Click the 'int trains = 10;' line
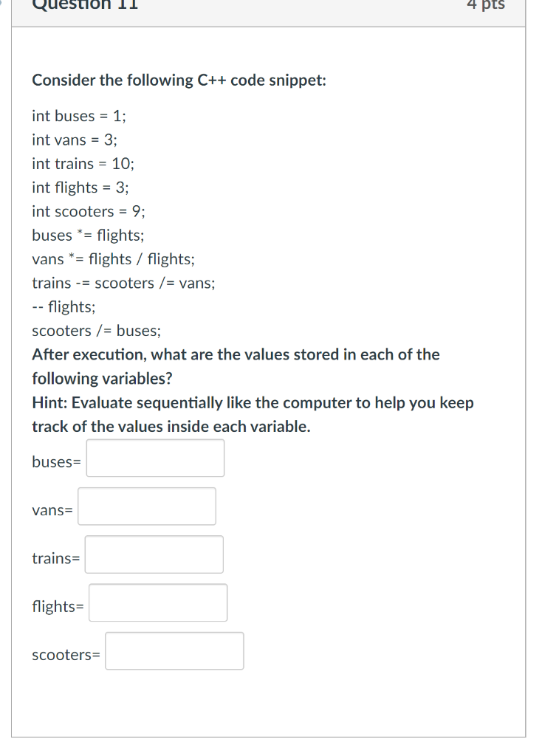Screen dimensions: 556x756 tap(83, 164)
